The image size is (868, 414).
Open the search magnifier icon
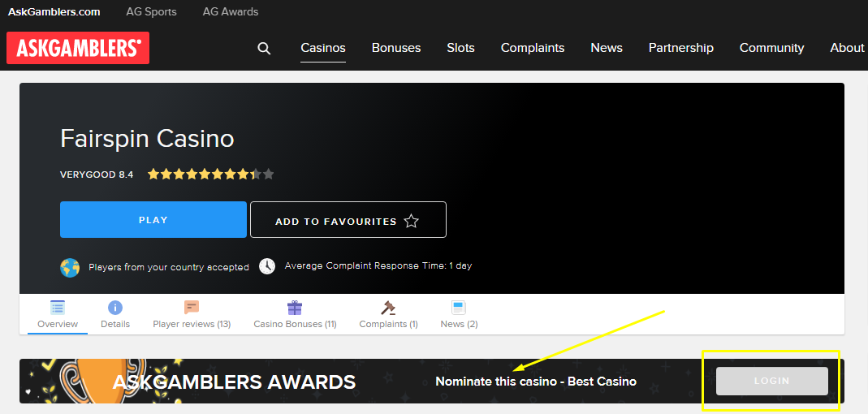pos(264,48)
